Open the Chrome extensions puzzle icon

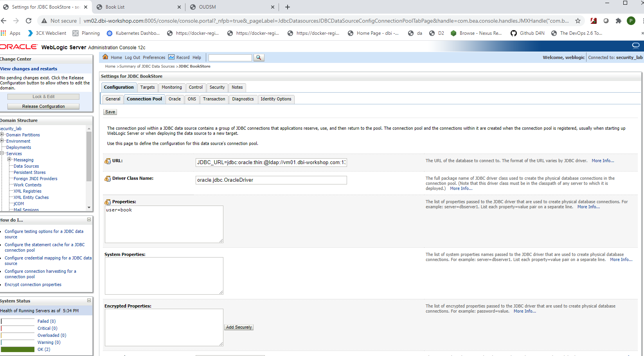619,21
